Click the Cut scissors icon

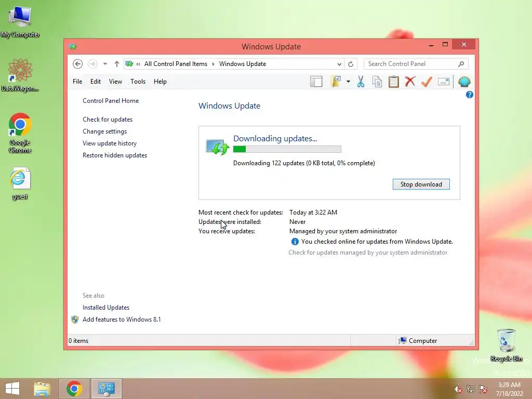[361, 82]
